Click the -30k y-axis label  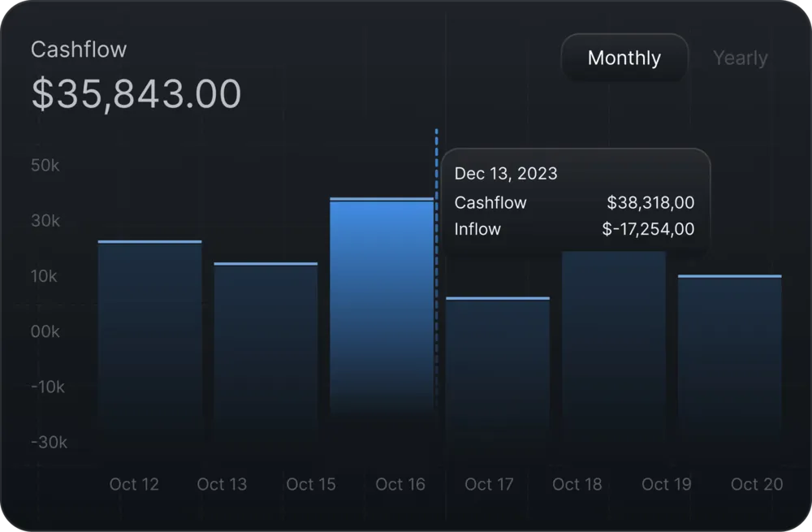pyautogui.click(x=50, y=442)
